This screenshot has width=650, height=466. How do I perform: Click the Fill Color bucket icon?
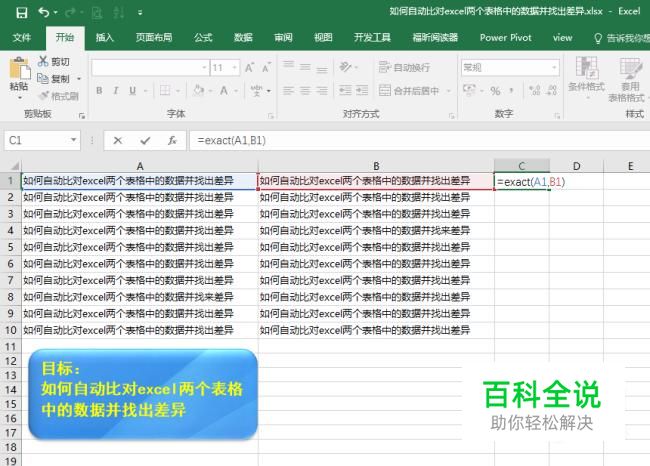pos(199,90)
